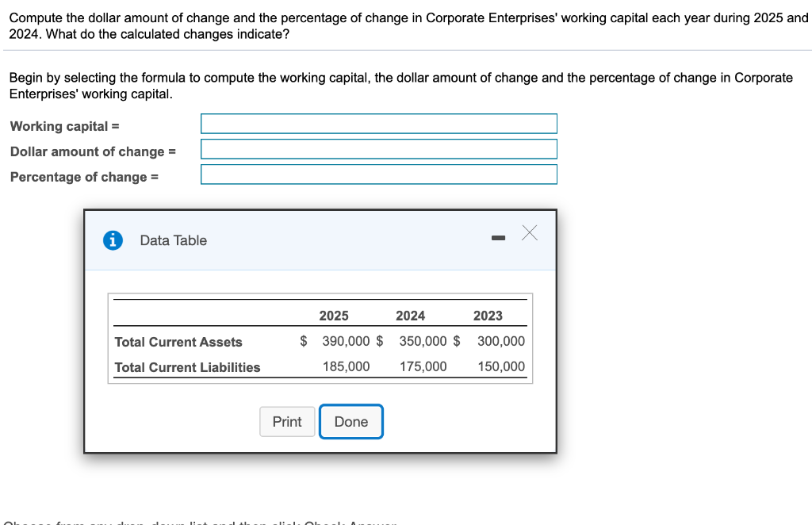Click the Data Table title text
The width and height of the screenshot is (812, 525).
[x=173, y=240]
